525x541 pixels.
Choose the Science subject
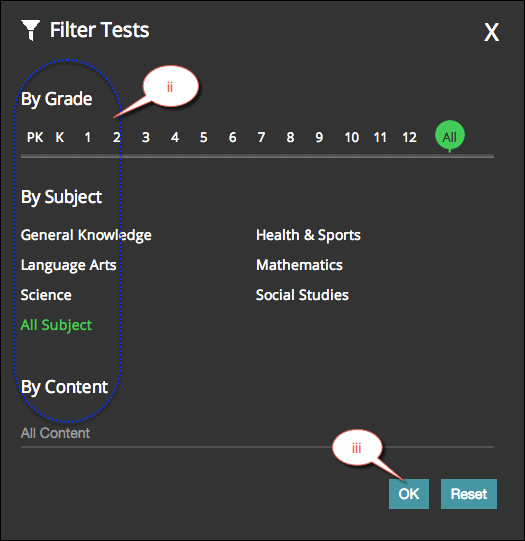(x=46, y=295)
